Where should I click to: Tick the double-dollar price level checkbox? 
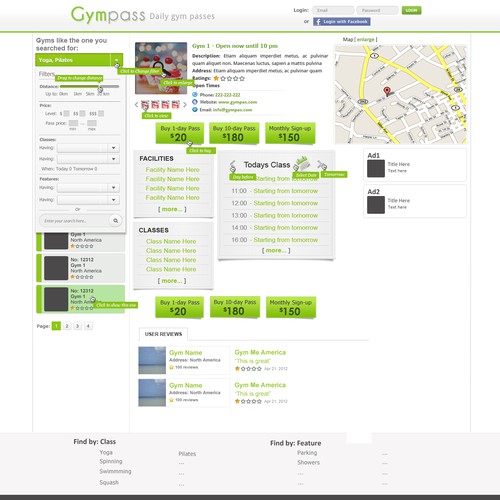coord(82,114)
